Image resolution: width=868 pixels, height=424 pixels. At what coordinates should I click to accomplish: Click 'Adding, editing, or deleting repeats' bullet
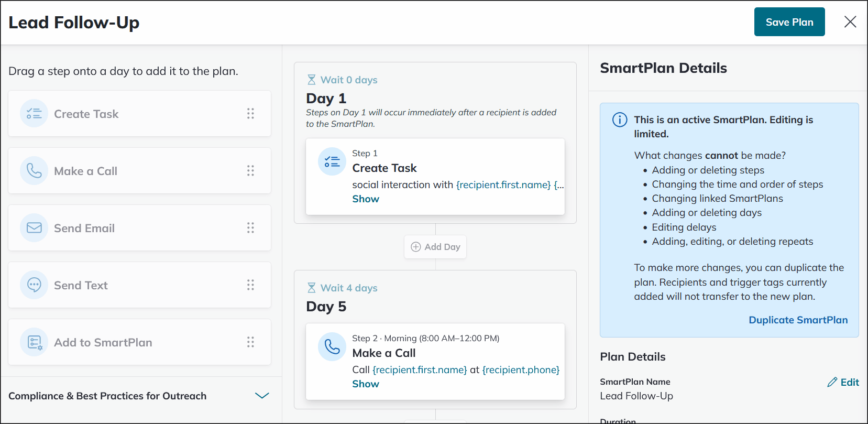733,242
